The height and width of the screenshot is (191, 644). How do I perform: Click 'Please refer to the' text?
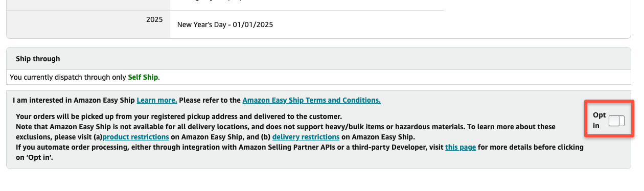click(x=210, y=100)
